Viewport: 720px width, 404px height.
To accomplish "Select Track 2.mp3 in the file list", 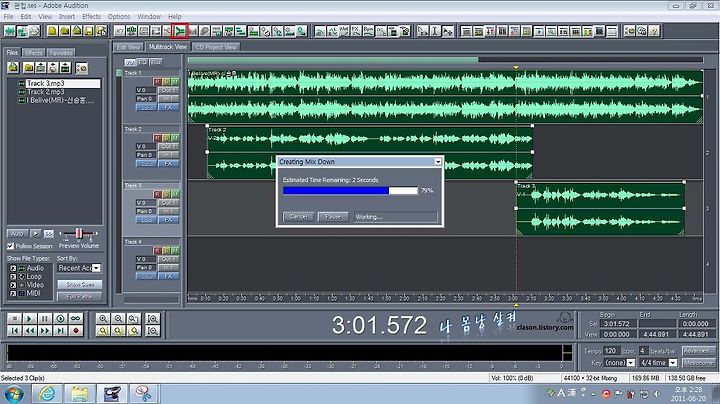I will [x=45, y=92].
